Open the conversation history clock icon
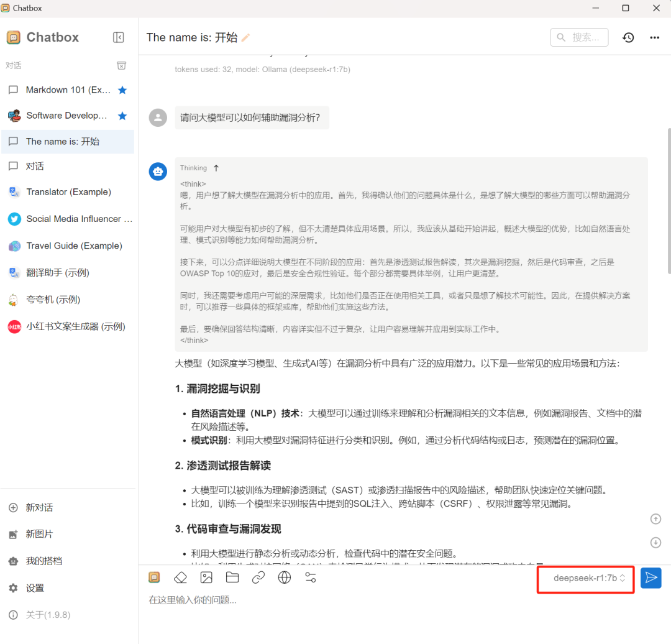 pos(628,38)
